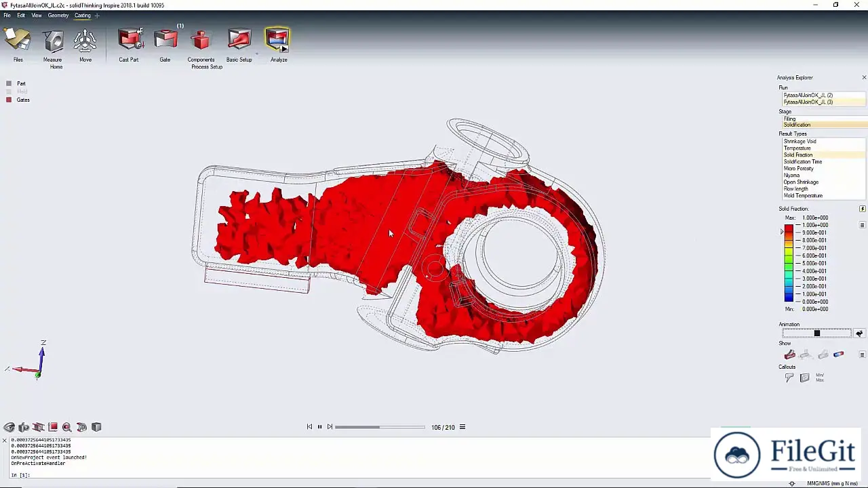Click the Min/Max callout button
This screenshot has width=868, height=488.
[x=820, y=378]
